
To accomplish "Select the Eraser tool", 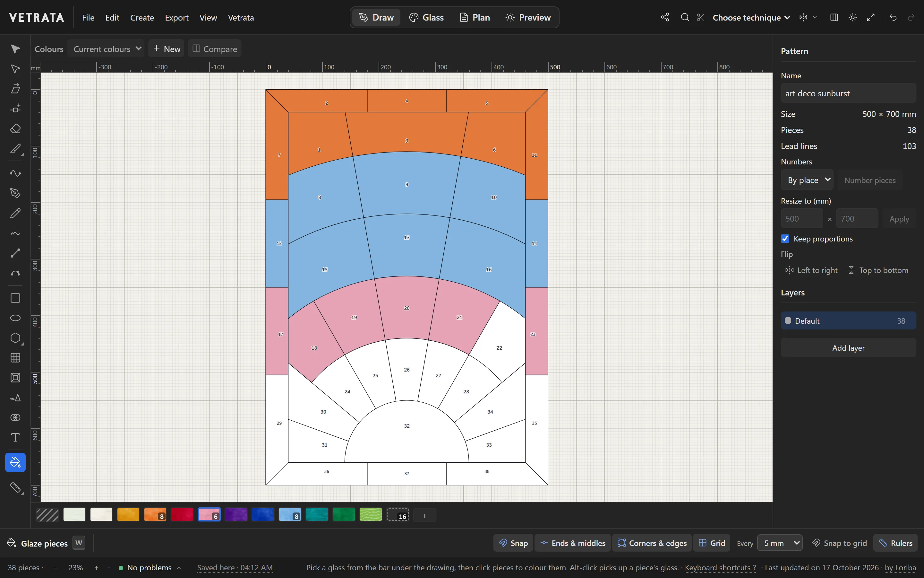I will click(15, 128).
